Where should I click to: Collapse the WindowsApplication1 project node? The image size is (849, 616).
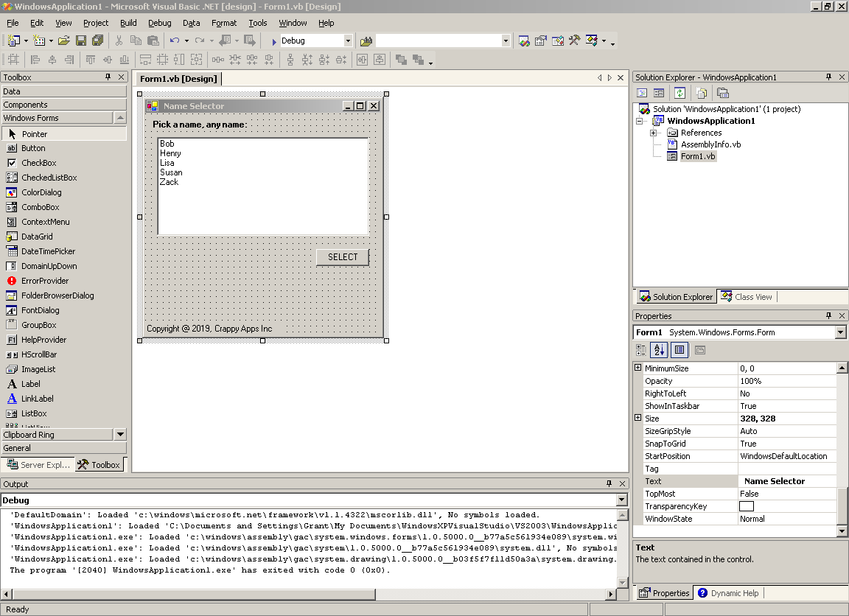coord(640,121)
